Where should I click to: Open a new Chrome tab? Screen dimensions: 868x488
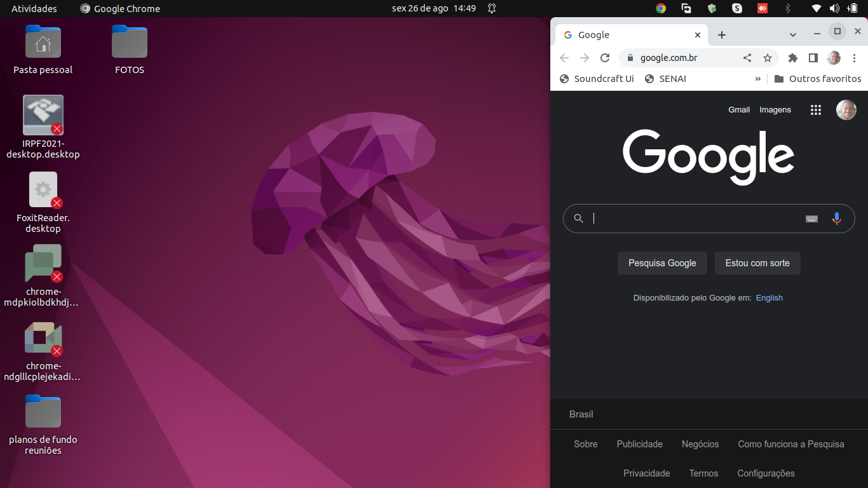[x=721, y=35]
